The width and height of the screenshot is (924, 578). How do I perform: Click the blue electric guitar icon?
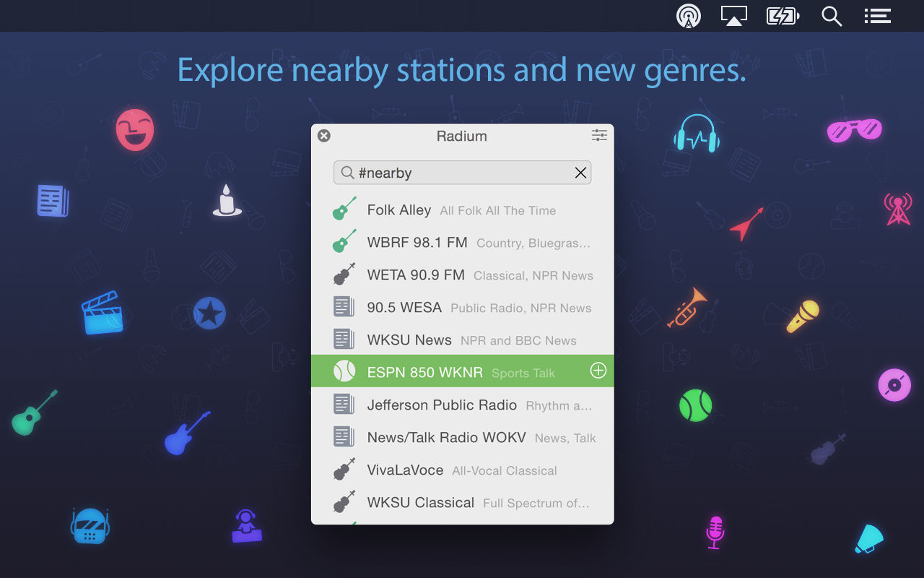pyautogui.click(x=186, y=433)
